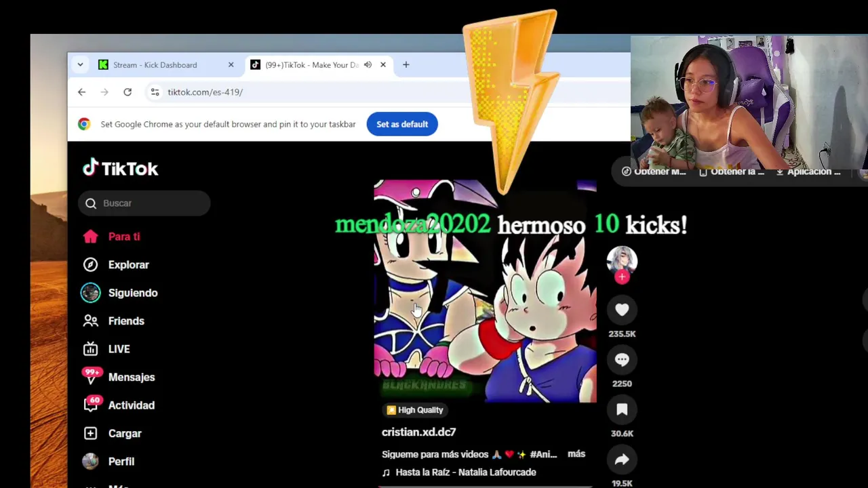Expand the tab search dropdown

tap(80, 65)
